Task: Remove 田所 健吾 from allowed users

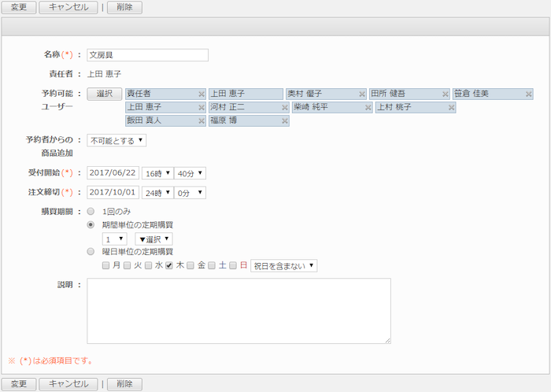Action: 445,94
